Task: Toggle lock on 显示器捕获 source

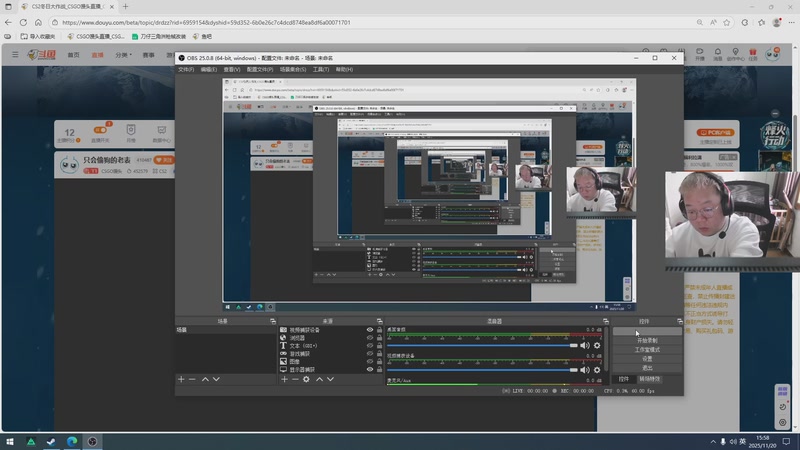Action: [x=379, y=369]
